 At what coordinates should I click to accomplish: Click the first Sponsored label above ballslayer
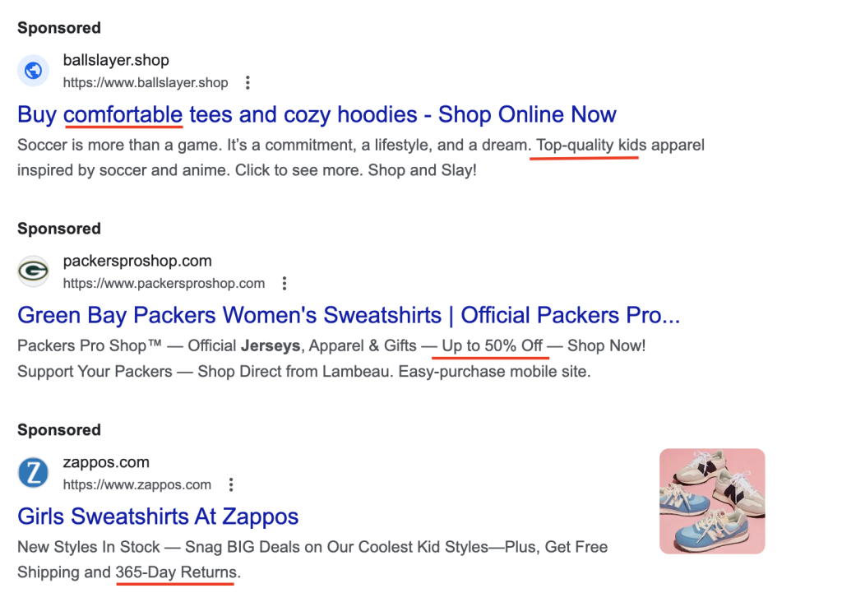pos(59,28)
